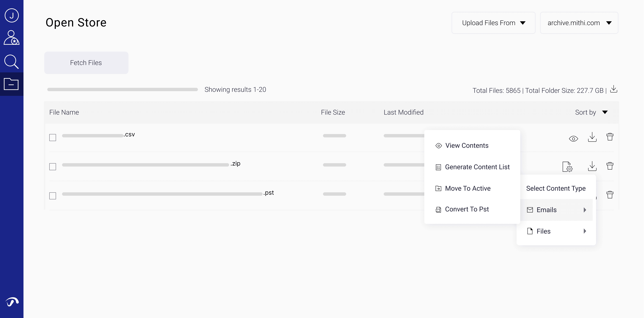The image size is (644, 318).
Task: Download the csv file
Action: [x=592, y=137]
